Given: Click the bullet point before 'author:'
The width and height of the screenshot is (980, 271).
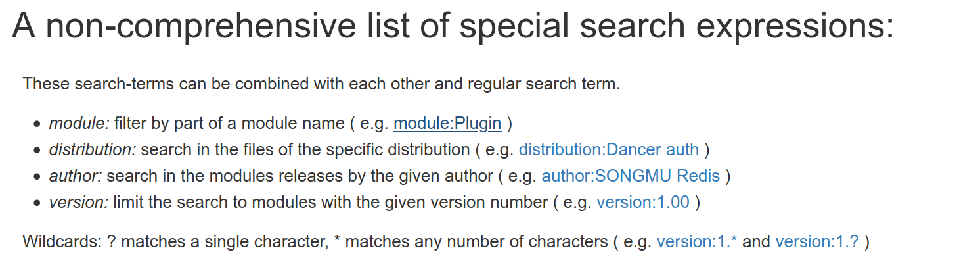Looking at the screenshot, I should point(37,177).
